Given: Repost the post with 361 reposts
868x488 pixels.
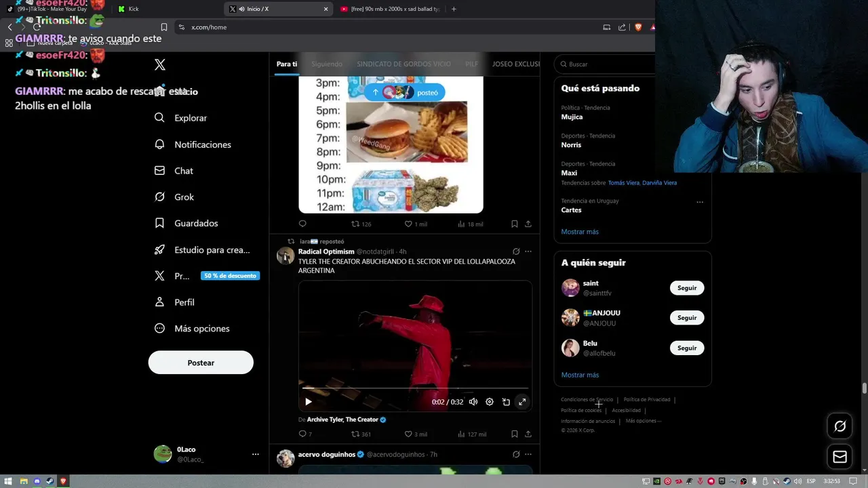Looking at the screenshot, I should tap(361, 434).
